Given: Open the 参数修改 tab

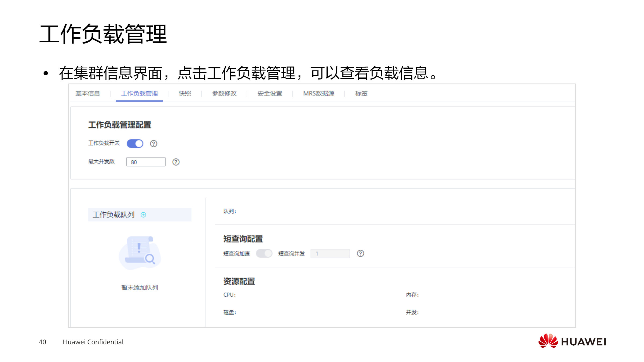Looking at the screenshot, I should click(224, 93).
